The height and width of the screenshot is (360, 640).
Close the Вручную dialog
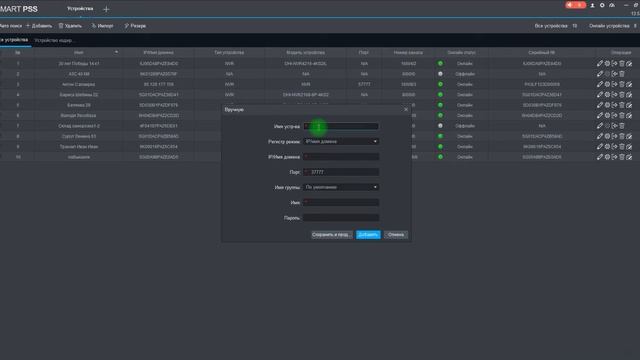[406, 109]
